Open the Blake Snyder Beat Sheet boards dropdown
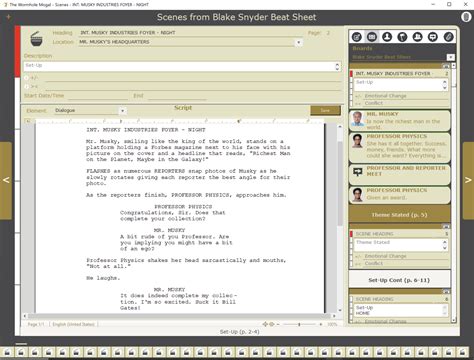474x360 pixels. click(x=450, y=57)
